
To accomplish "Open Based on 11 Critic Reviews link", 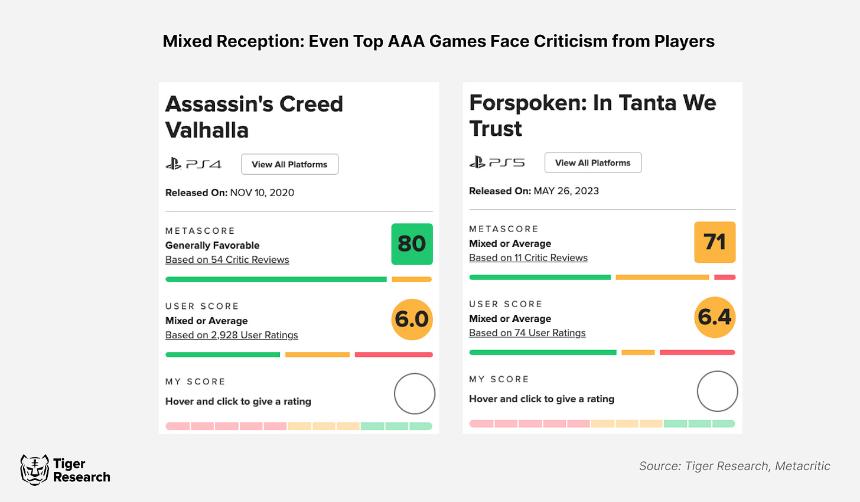I will point(528,257).
